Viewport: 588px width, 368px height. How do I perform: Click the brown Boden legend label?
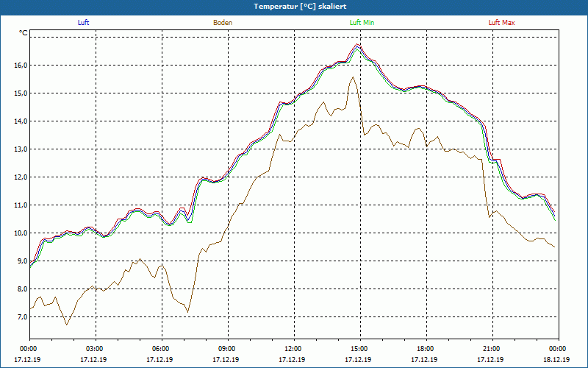point(223,23)
